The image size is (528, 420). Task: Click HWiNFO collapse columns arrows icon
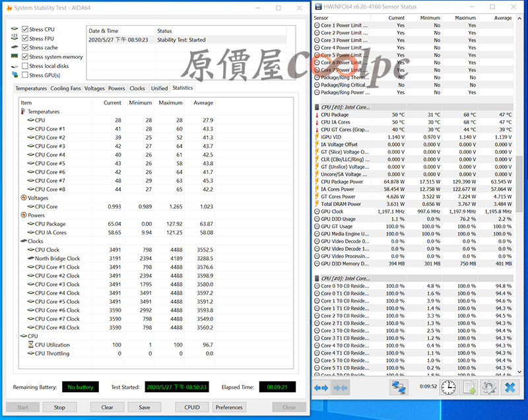340,388
